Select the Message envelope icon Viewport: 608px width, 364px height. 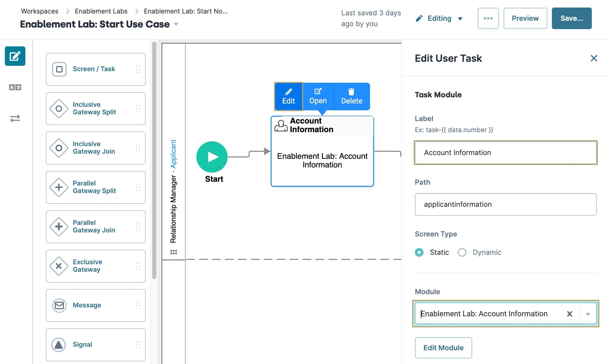tap(59, 305)
